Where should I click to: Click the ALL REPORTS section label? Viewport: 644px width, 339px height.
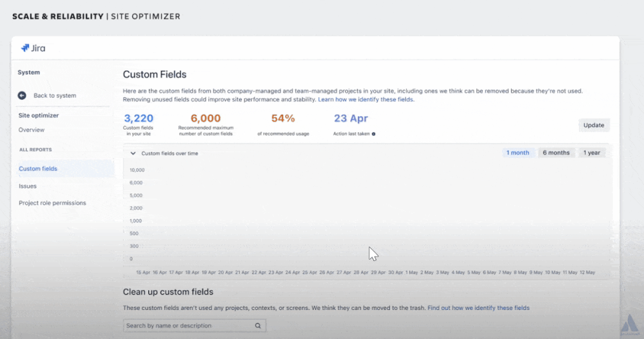click(x=35, y=150)
